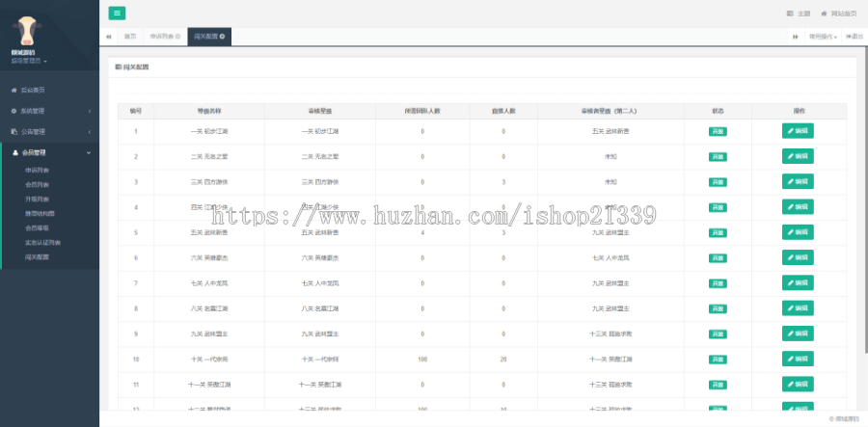
Task: Go to 网站首页 site home link
Action: pos(839,13)
